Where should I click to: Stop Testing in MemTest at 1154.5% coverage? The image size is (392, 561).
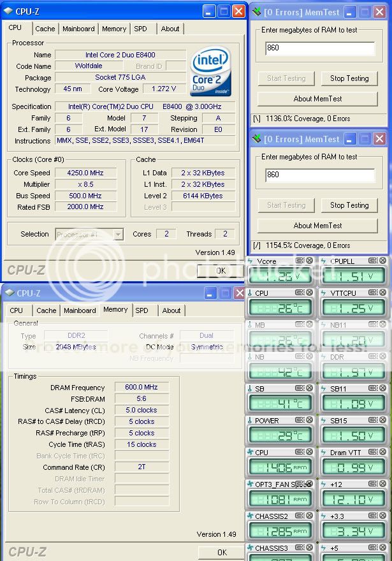[349, 205]
